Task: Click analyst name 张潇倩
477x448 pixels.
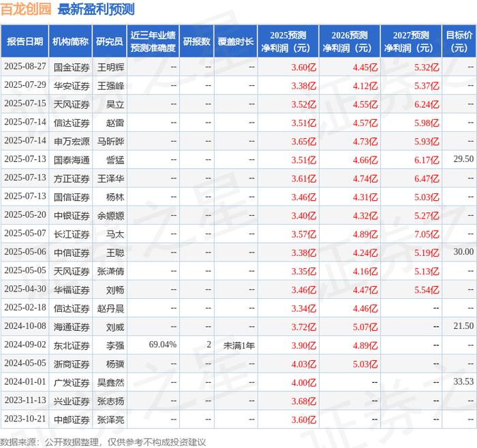Action: click(x=110, y=272)
